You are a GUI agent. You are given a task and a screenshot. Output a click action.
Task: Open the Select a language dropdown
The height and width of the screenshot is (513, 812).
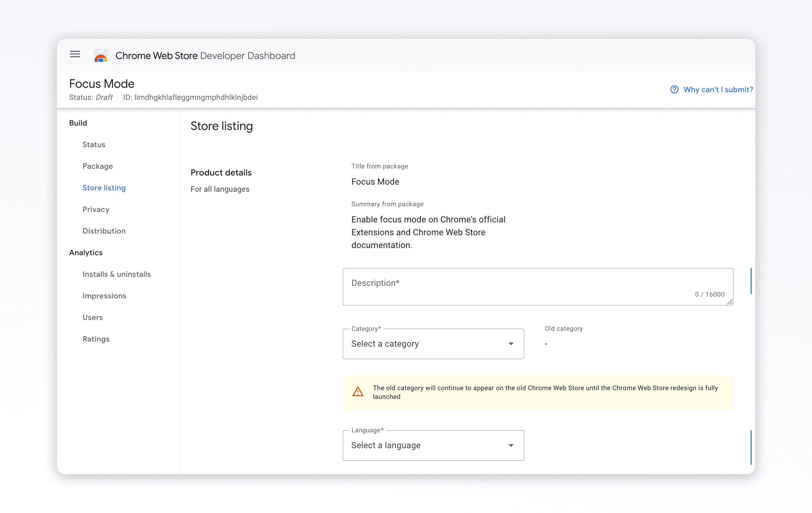433,445
